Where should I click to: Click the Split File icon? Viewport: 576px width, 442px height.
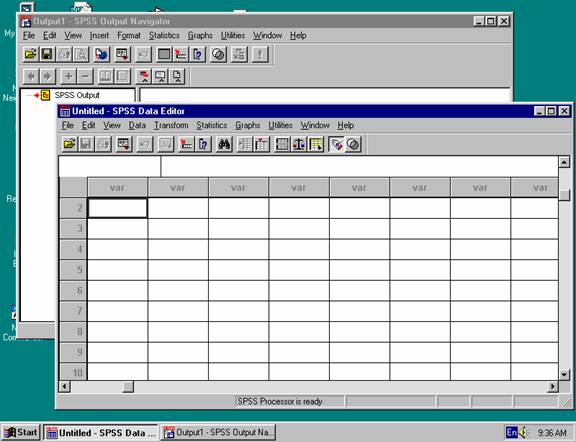(282, 144)
